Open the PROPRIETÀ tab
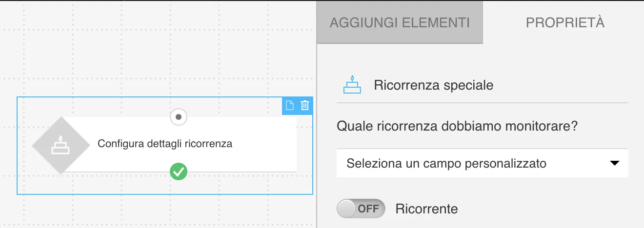The height and width of the screenshot is (228, 644). [565, 22]
